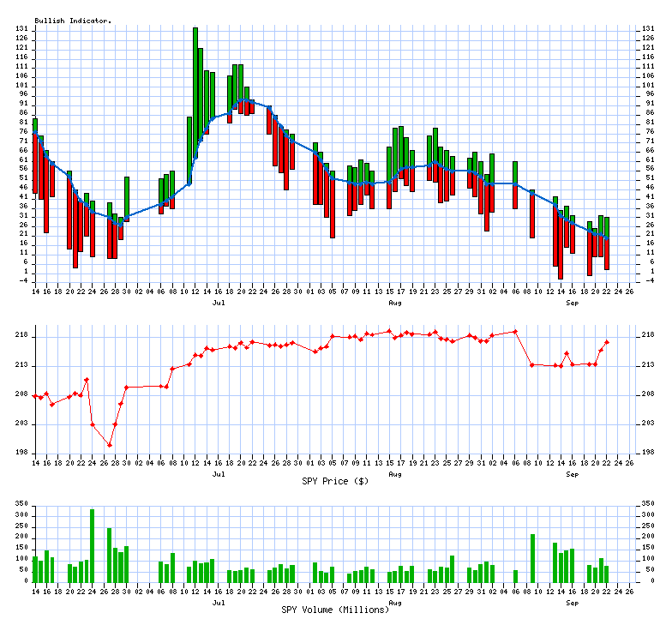Click "Aug" label under the SPY price chart
The image size is (672, 625).
pyautogui.click(x=394, y=473)
